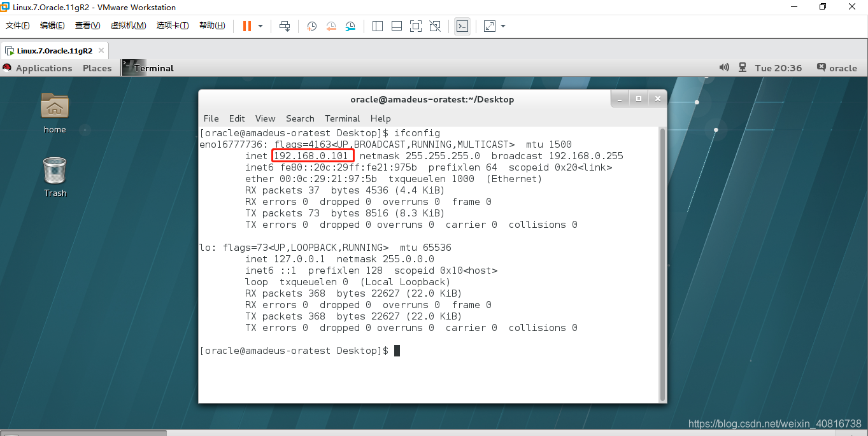Viewport: 868px width, 436px height.
Task: Show or hide the library sidebar
Action: pos(377,26)
